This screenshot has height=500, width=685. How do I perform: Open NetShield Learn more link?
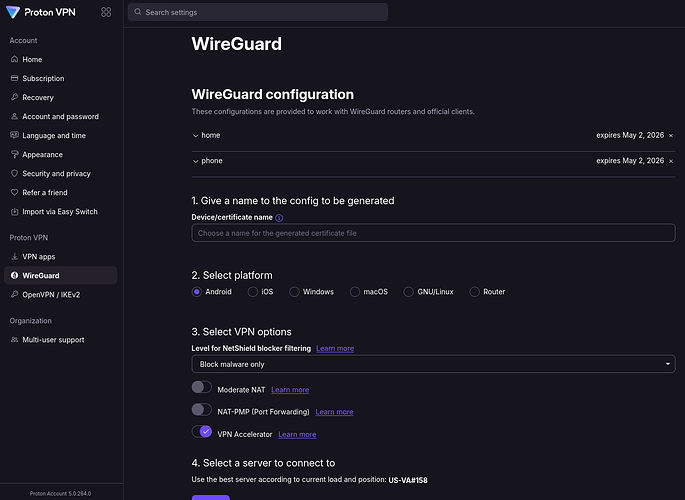(335, 348)
